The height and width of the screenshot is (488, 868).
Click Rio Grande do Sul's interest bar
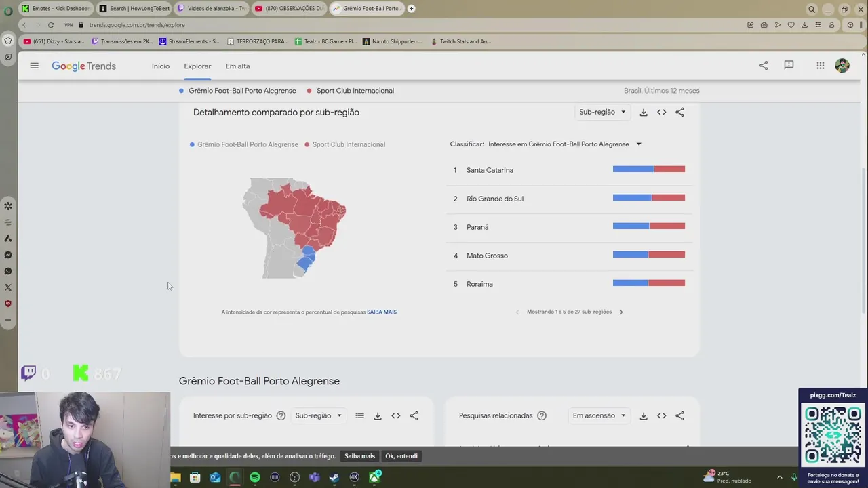coord(649,198)
